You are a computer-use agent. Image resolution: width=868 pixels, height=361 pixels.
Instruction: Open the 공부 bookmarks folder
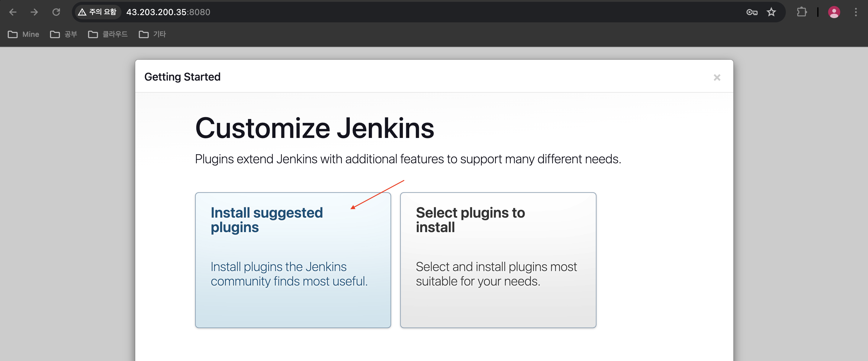pos(64,34)
